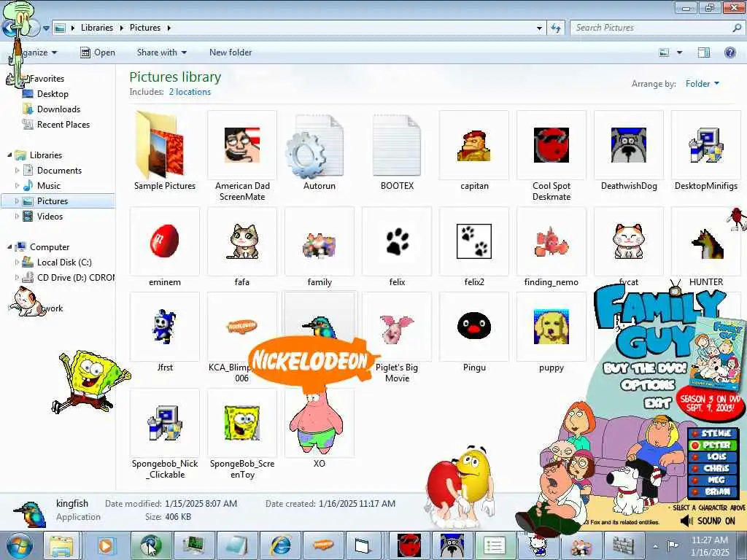Toggle the preview pane button
The width and height of the screenshot is (747, 560).
[x=704, y=52]
